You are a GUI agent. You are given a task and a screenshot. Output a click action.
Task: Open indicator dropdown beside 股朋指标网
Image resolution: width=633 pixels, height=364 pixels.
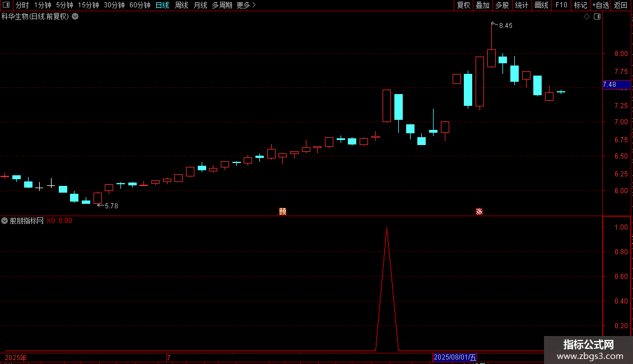pos(4,221)
